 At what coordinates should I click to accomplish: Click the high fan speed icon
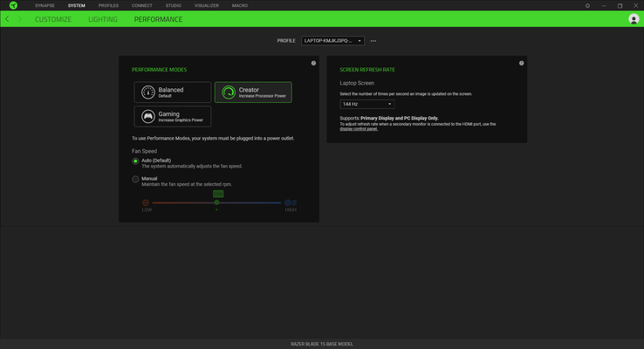(x=291, y=202)
